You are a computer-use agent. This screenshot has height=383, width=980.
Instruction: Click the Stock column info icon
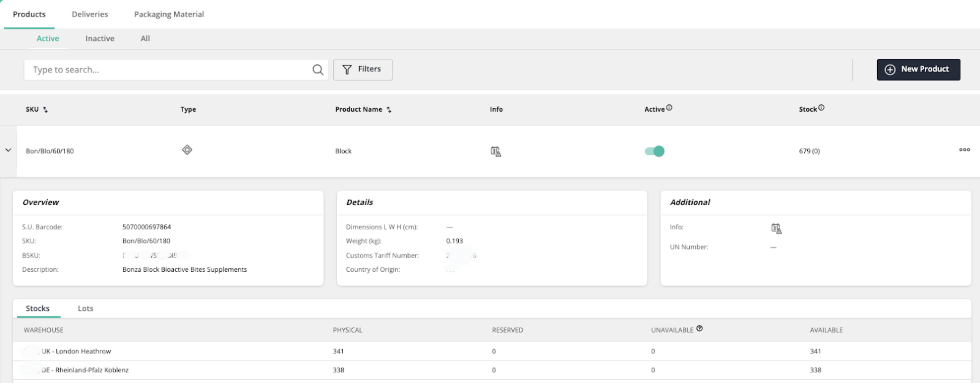[822, 108]
